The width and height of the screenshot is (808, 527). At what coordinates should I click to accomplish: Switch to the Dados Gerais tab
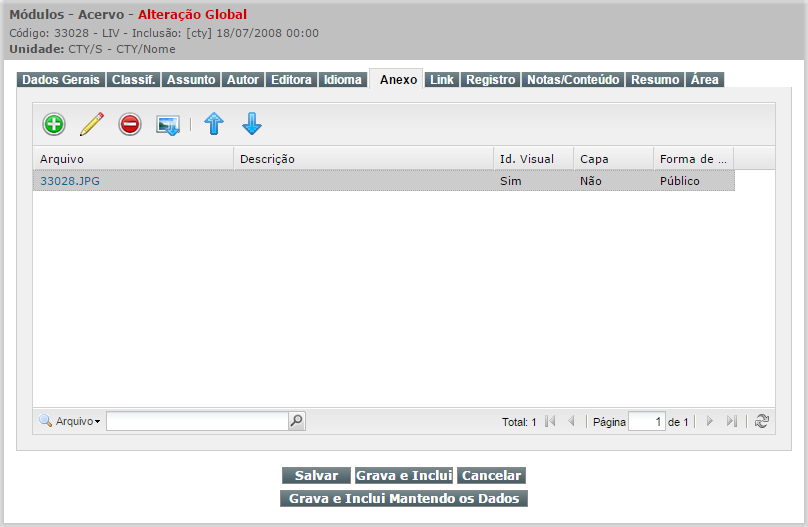[x=61, y=80]
